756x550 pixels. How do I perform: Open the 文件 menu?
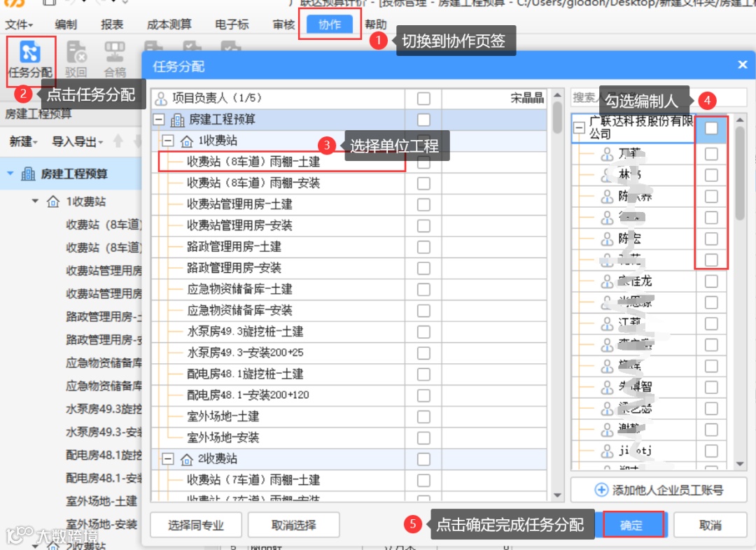tap(19, 24)
